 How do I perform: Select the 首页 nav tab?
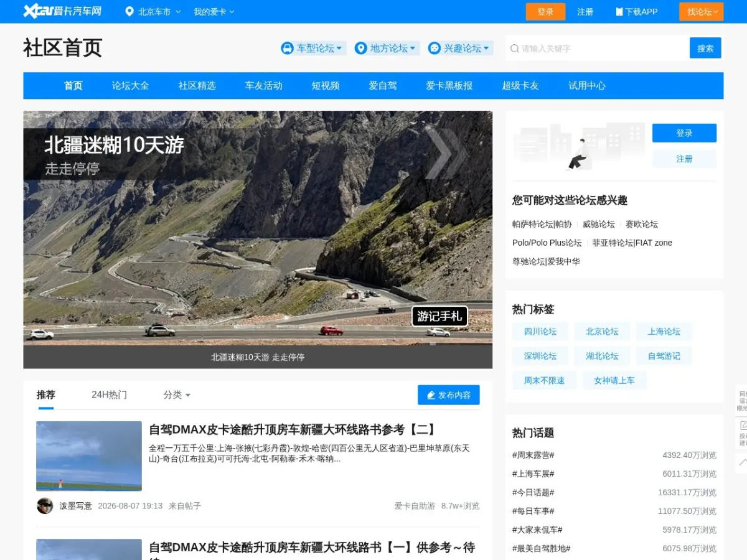click(73, 86)
